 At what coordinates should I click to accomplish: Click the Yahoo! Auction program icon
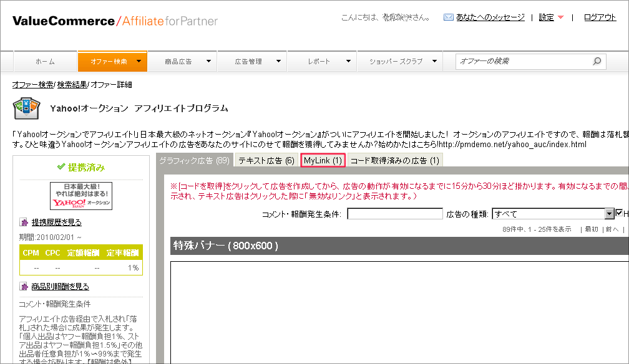[x=26, y=108]
